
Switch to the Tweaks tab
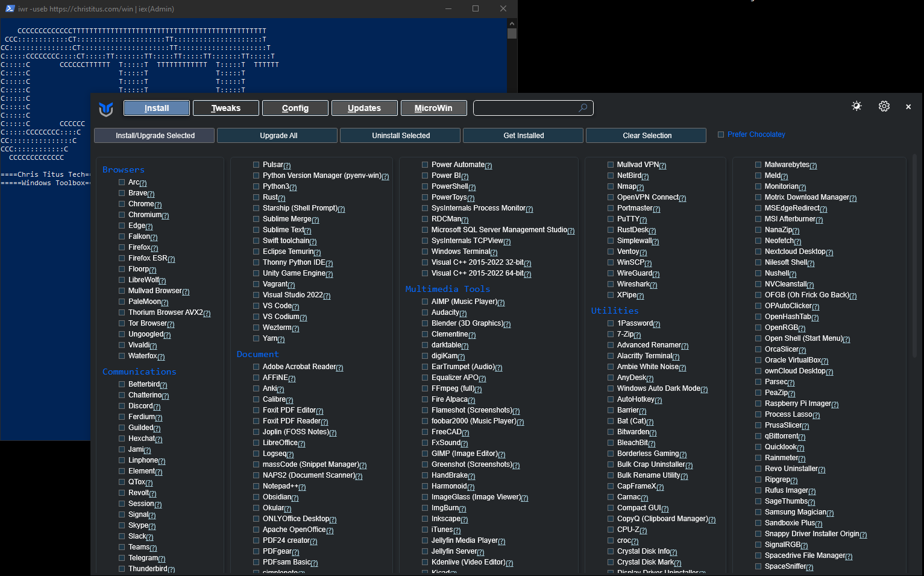click(x=226, y=108)
